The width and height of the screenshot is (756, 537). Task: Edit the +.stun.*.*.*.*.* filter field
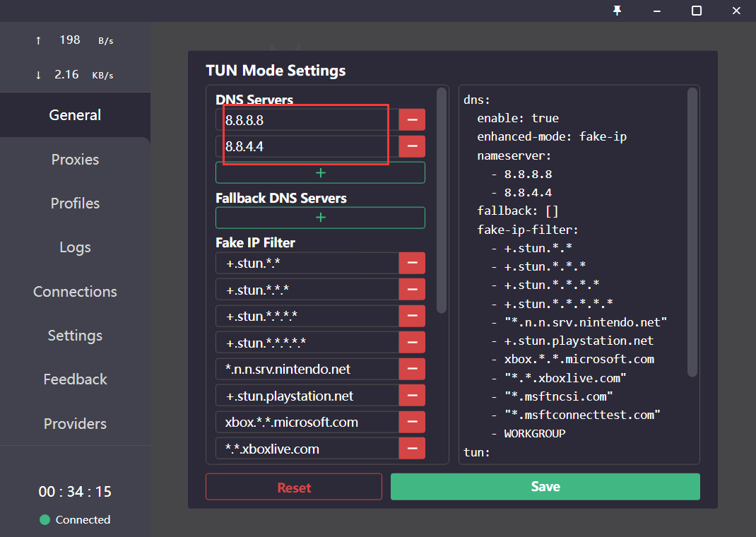pos(307,342)
